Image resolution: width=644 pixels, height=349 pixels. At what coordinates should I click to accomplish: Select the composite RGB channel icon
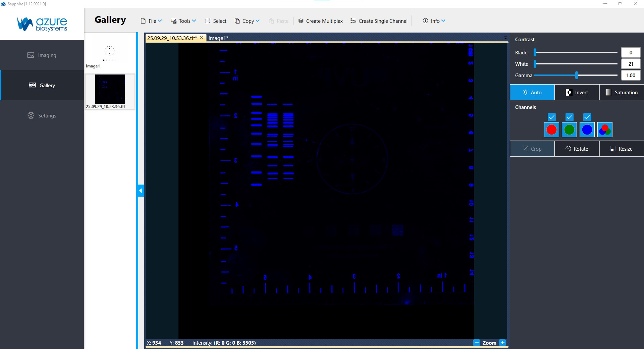(x=605, y=130)
